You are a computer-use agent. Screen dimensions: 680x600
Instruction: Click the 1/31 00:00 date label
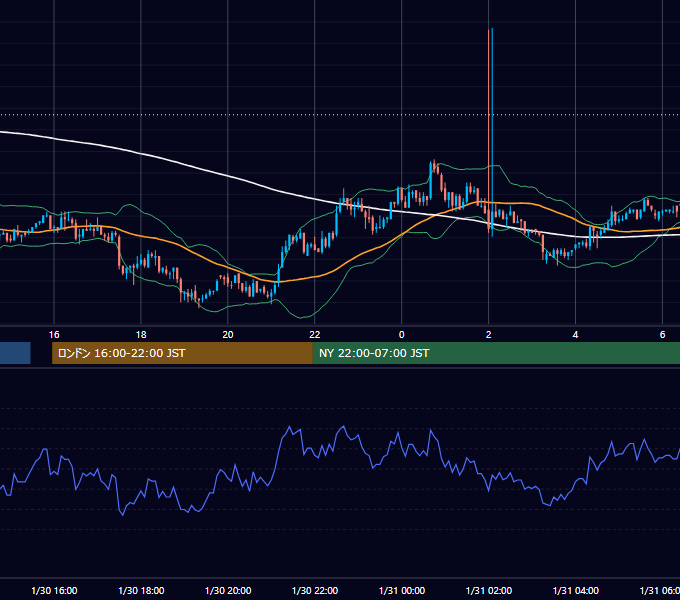pyautogui.click(x=402, y=590)
